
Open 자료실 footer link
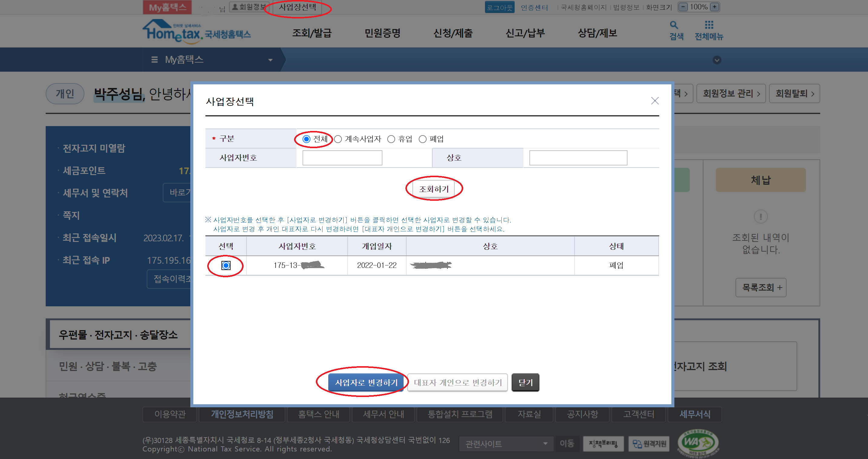tap(529, 414)
